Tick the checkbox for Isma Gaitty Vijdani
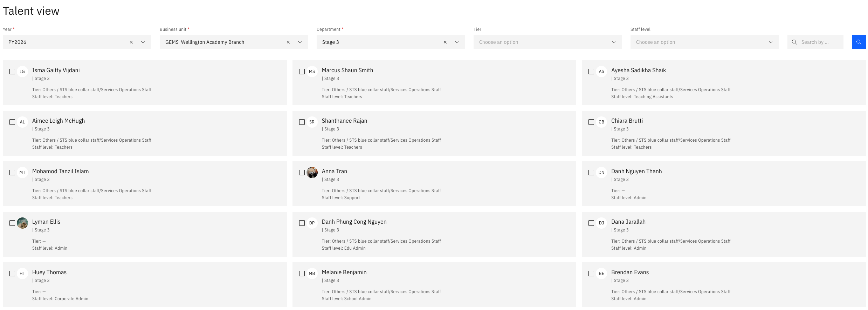The image size is (868, 310). [12, 72]
